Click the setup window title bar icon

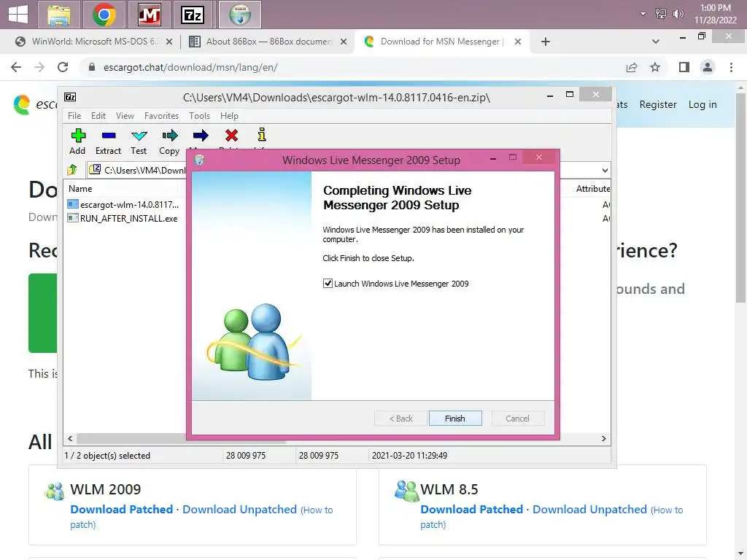pyautogui.click(x=199, y=160)
